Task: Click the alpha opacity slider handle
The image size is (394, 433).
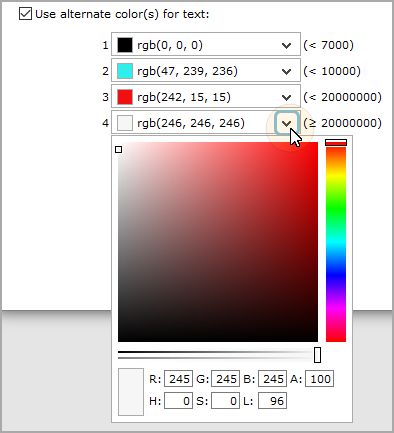Action: click(317, 355)
